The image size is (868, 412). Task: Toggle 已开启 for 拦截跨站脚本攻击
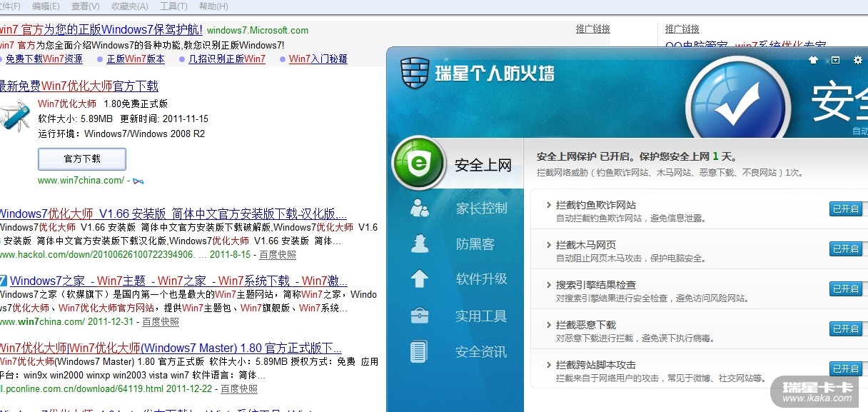(x=845, y=368)
